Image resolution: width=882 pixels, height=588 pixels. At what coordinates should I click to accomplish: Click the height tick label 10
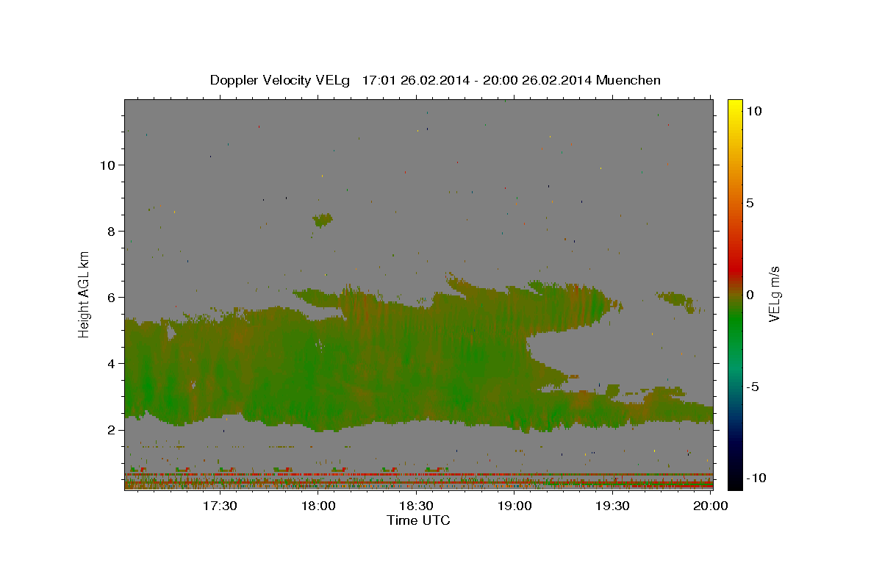(107, 165)
